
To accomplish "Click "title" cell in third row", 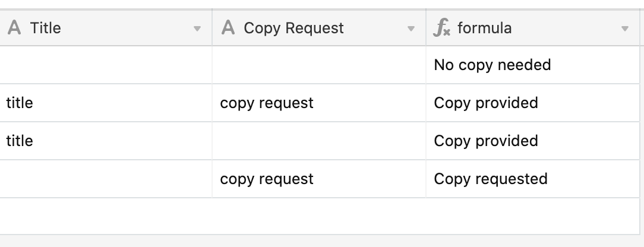I will point(106,141).
